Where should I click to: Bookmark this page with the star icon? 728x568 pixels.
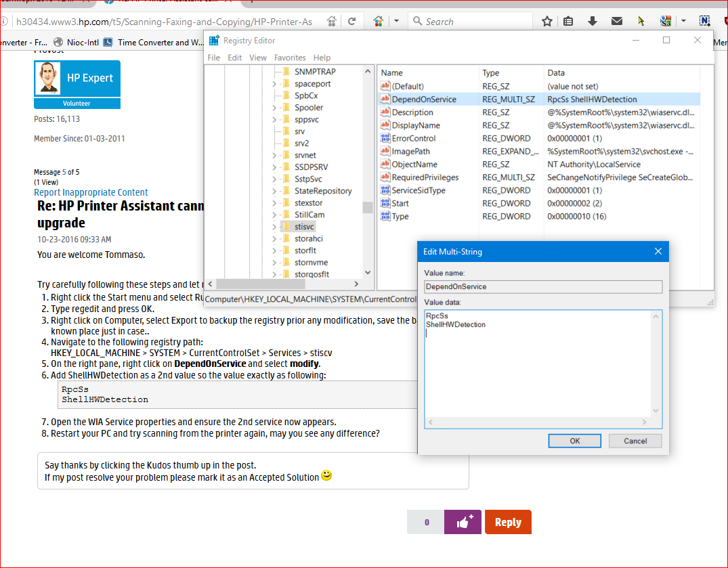coord(547,22)
